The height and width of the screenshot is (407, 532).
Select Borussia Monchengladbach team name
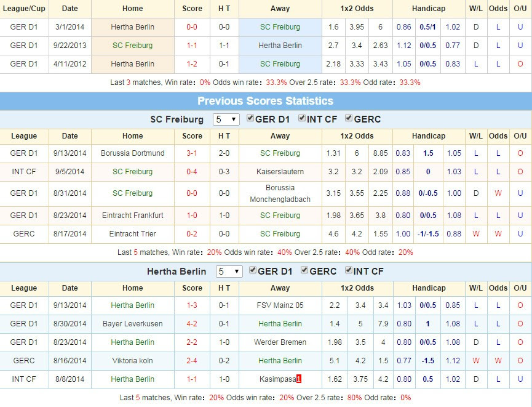(280, 193)
